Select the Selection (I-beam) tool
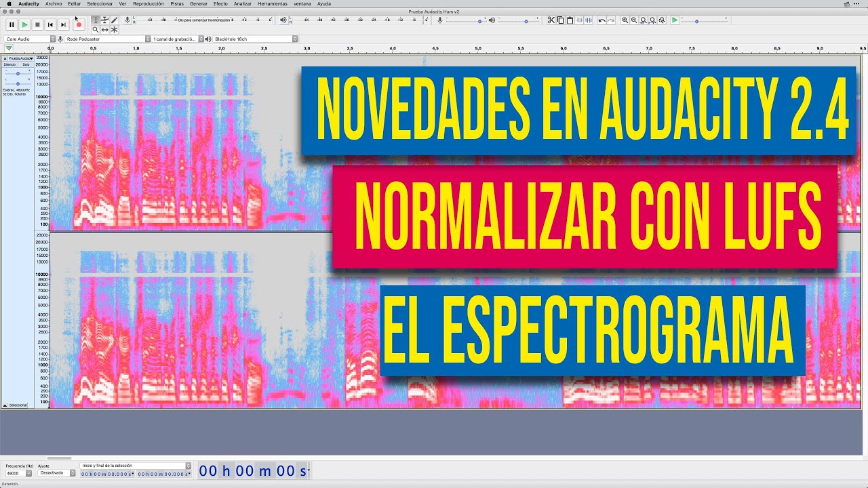Viewport: 868px width, 488px height. tap(96, 20)
